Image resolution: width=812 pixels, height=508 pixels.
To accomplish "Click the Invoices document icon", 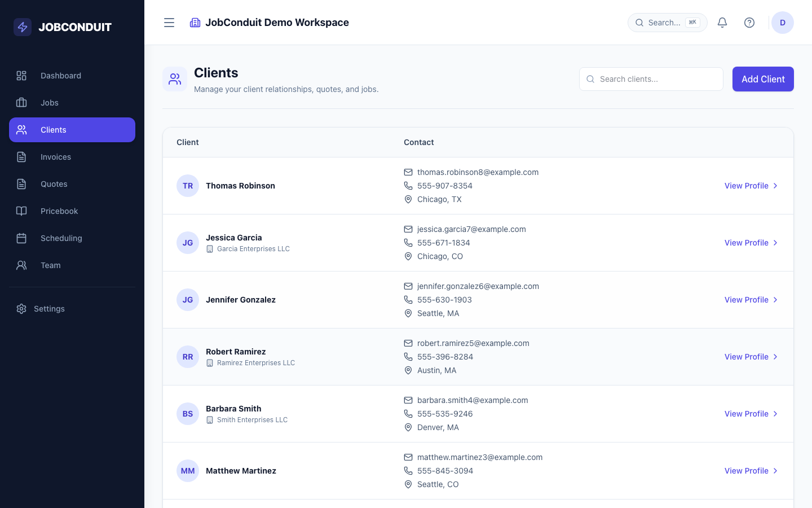I will point(21,157).
